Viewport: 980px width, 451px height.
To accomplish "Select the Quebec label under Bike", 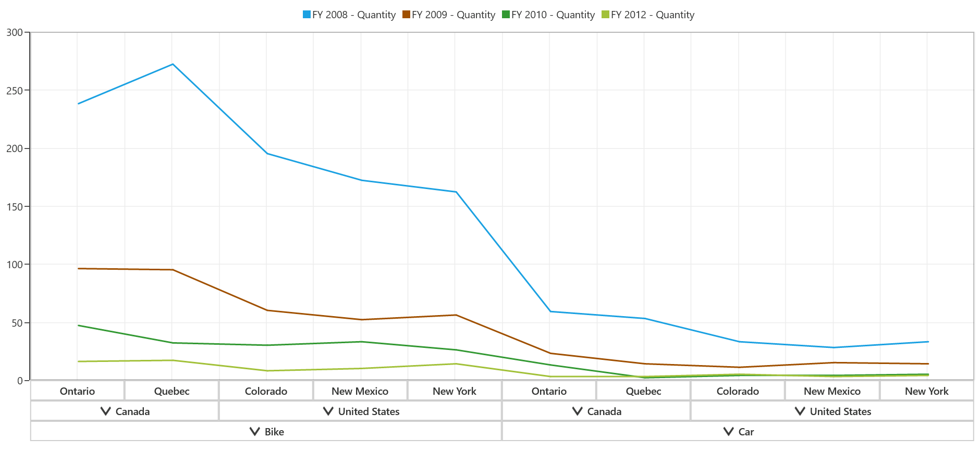I will 171,391.
